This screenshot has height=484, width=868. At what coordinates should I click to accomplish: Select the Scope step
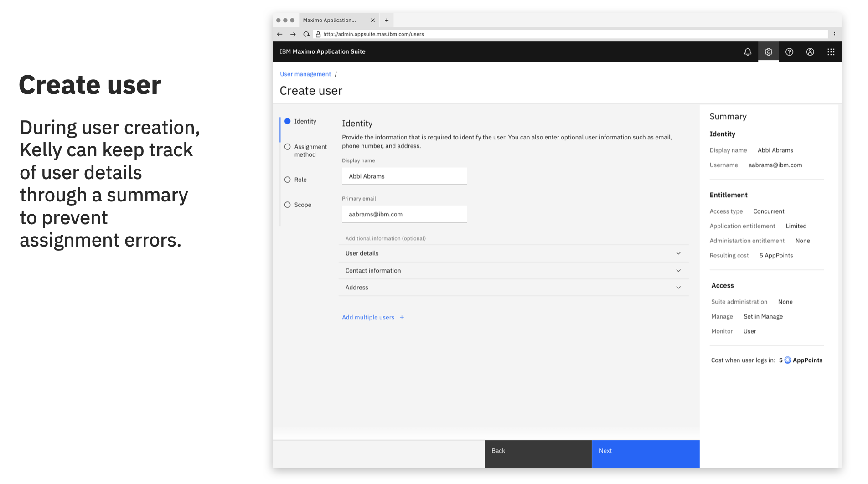298,205
